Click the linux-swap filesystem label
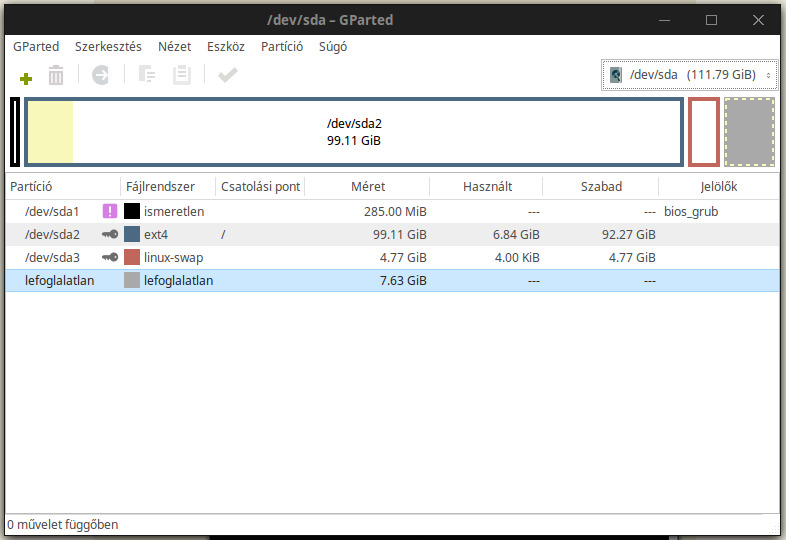Screen dimensions: 786x540 173,258
